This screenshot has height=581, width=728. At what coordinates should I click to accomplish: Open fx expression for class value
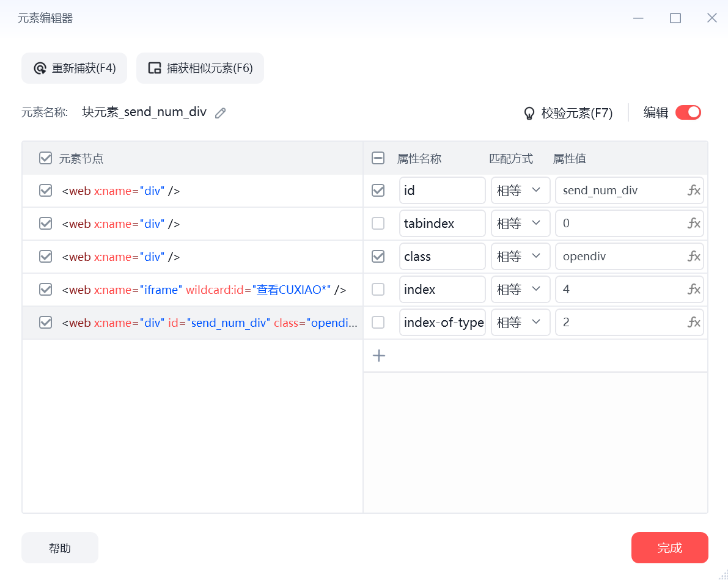(x=694, y=256)
